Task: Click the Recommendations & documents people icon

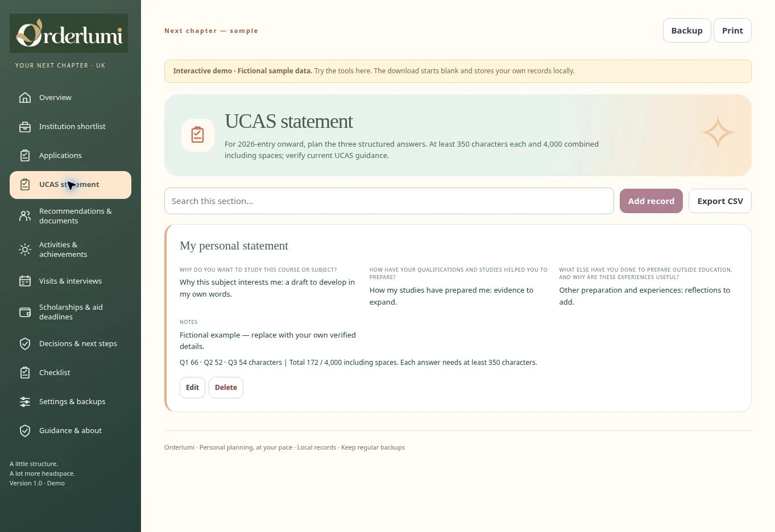Action: coord(25,216)
